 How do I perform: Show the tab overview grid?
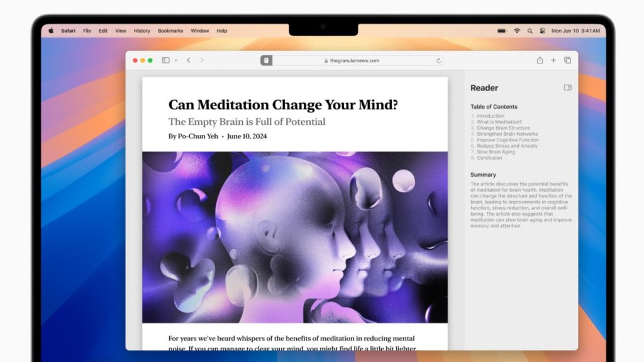coord(569,60)
